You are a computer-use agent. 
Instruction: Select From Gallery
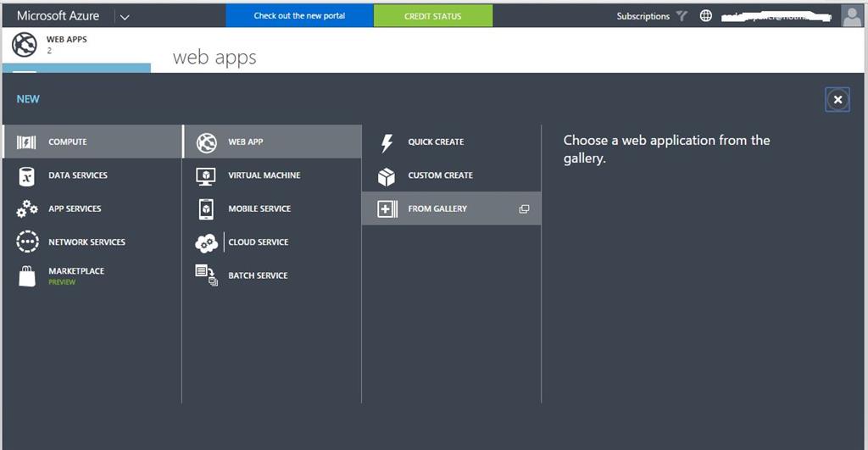451,208
